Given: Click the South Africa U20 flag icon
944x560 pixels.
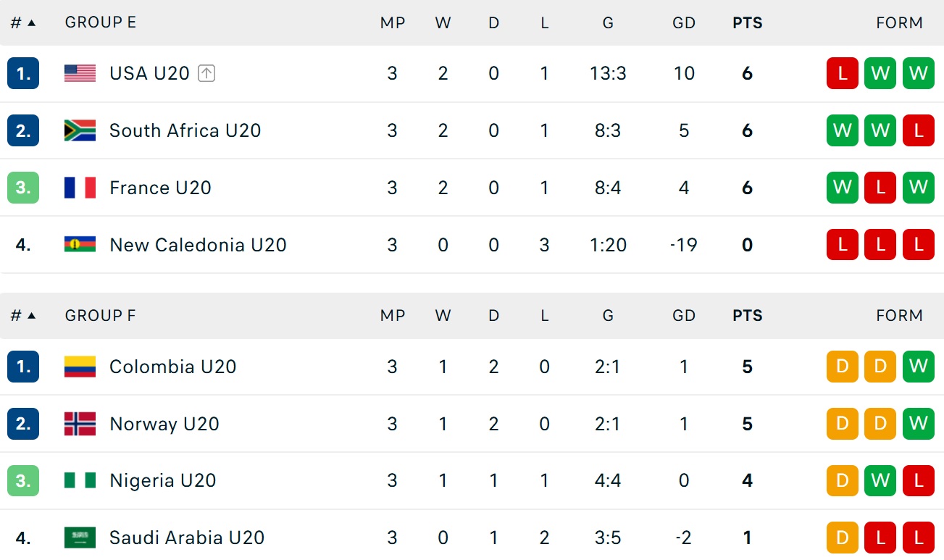Looking at the screenshot, I should [80, 130].
